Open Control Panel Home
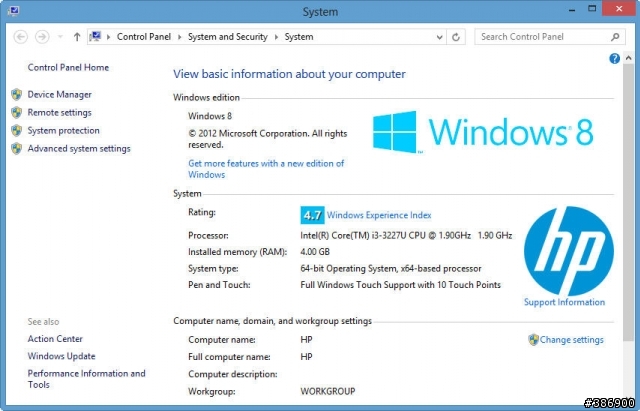640x411 pixels. (x=68, y=67)
